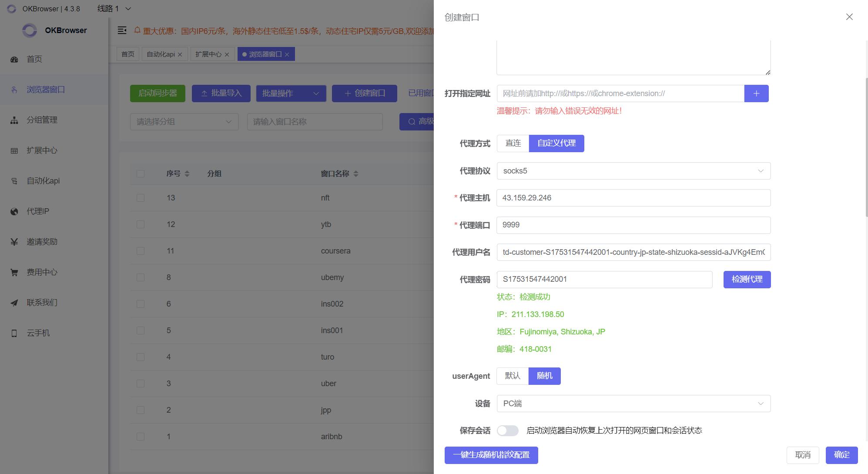This screenshot has width=868, height=474.
Task: Open the 请选择分组 dropdown filter
Action: coord(184,122)
